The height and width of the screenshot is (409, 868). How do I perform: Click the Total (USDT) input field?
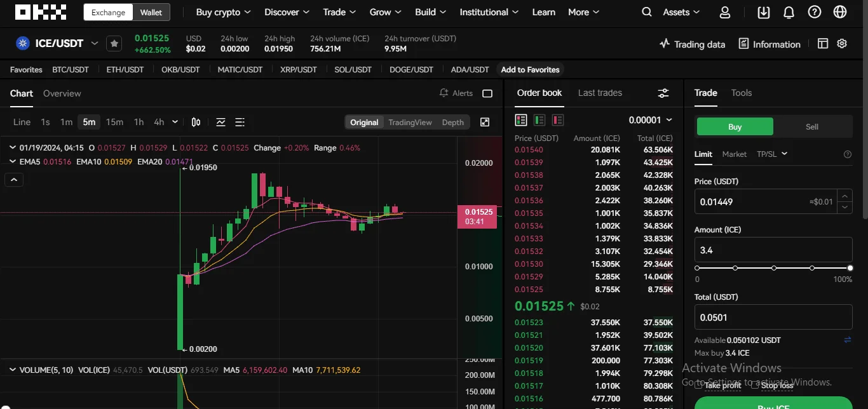tap(773, 318)
